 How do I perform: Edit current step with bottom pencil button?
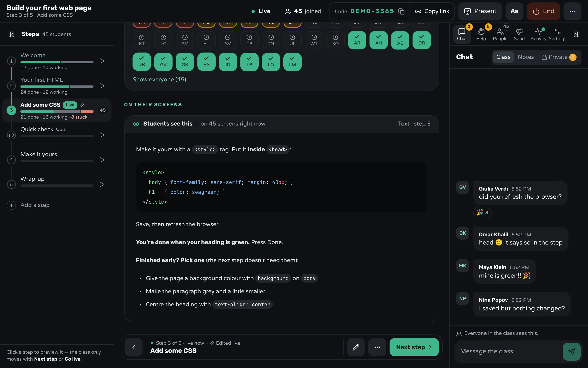356,347
